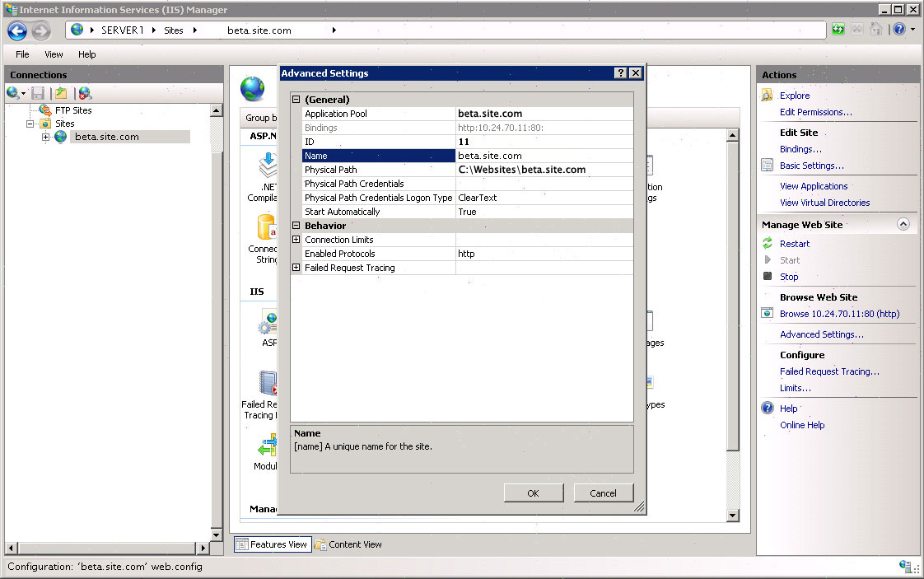
Task: Click the save disk icon in Connections
Action: pos(39,93)
